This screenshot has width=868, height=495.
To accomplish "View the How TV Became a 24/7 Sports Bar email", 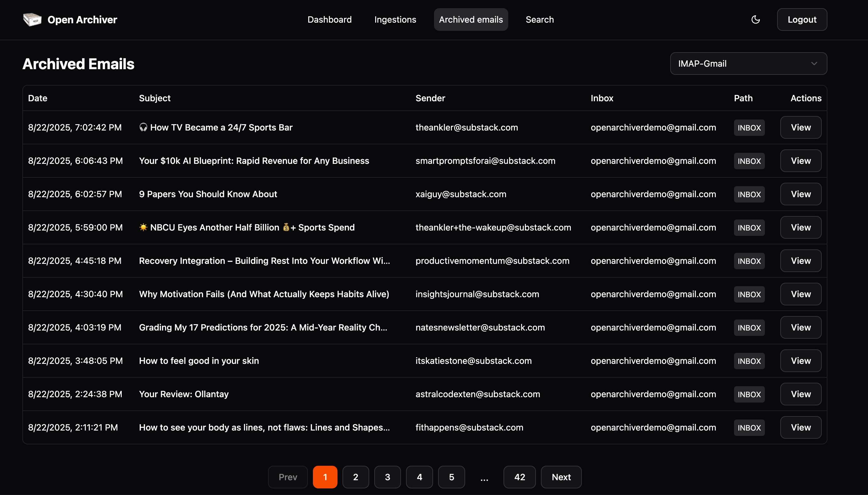I will tap(800, 127).
